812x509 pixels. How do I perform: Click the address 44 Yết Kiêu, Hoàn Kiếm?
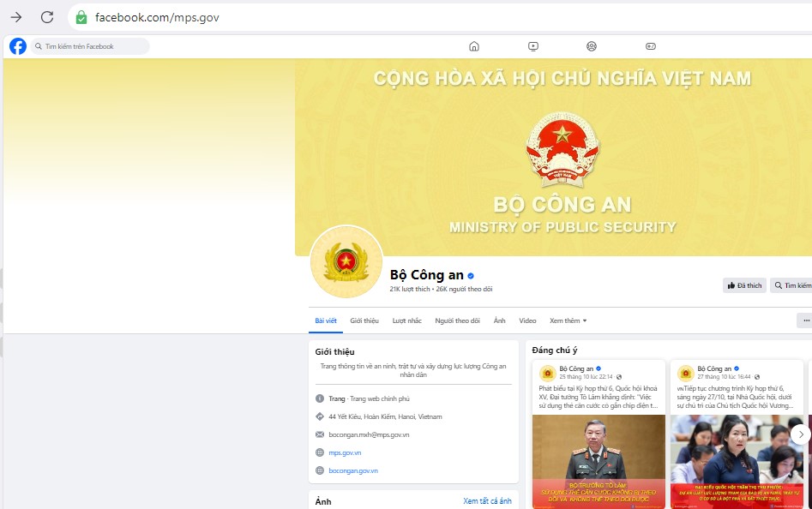tap(385, 416)
